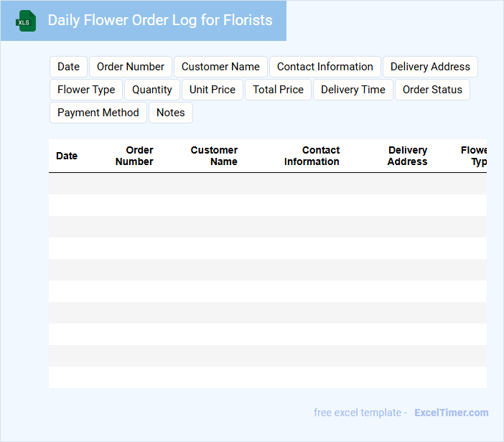This screenshot has height=442, width=504.
Task: Click the Order Number table column header
Action: (x=134, y=156)
